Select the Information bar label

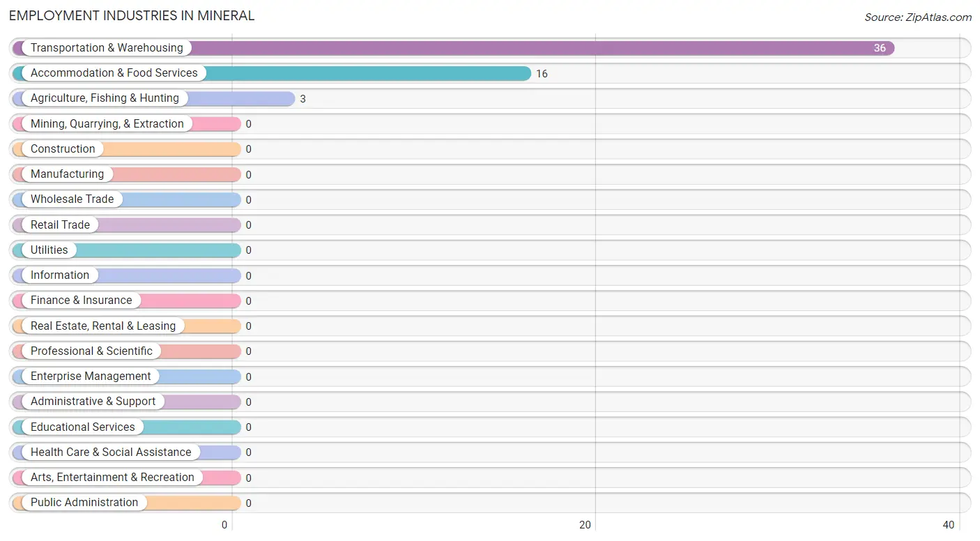60,275
